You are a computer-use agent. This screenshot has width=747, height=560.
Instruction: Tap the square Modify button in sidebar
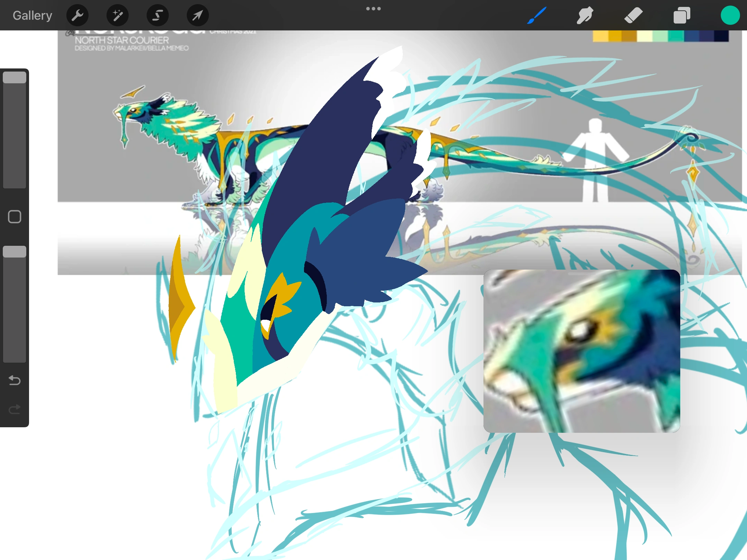click(x=15, y=217)
